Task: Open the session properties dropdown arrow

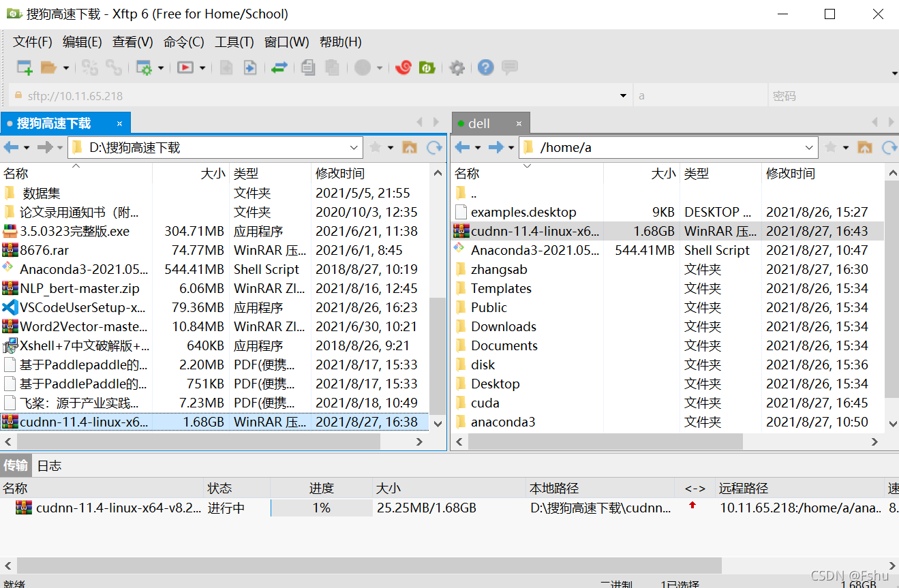Action: pyautogui.click(x=161, y=67)
